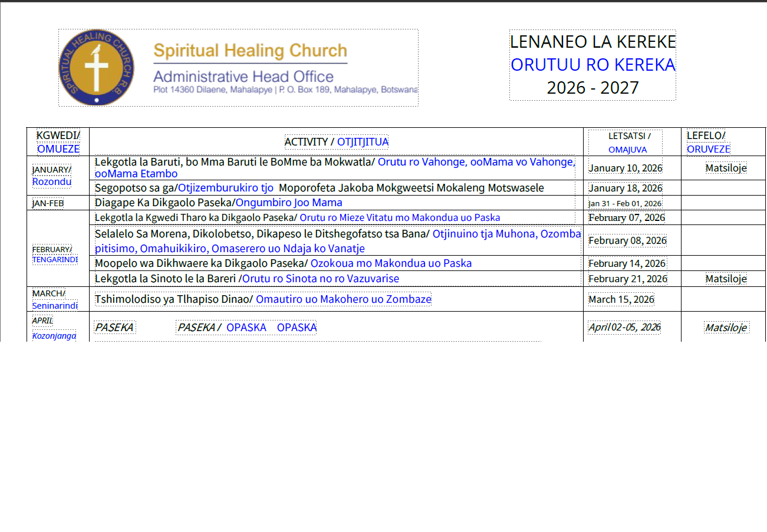
Task: Click 'Matsiloje' in the February 21 row
Action: coord(726,279)
